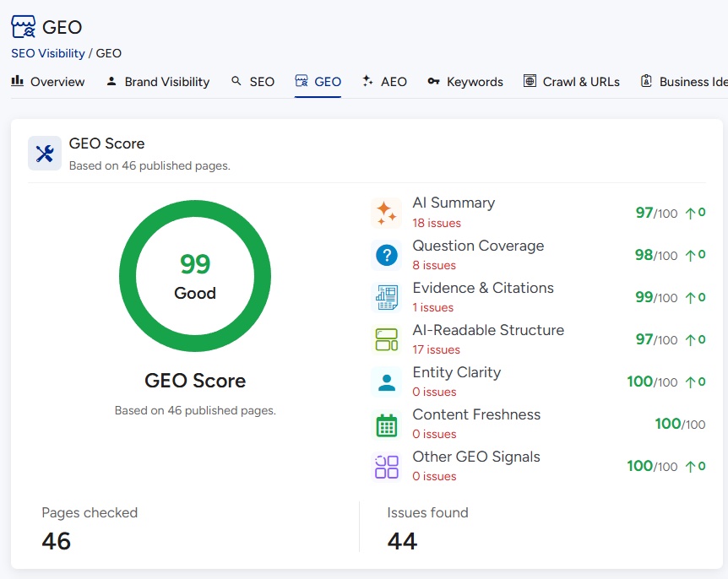Click the Entity Clarity person icon
This screenshot has width=728, height=579.
[386, 381]
